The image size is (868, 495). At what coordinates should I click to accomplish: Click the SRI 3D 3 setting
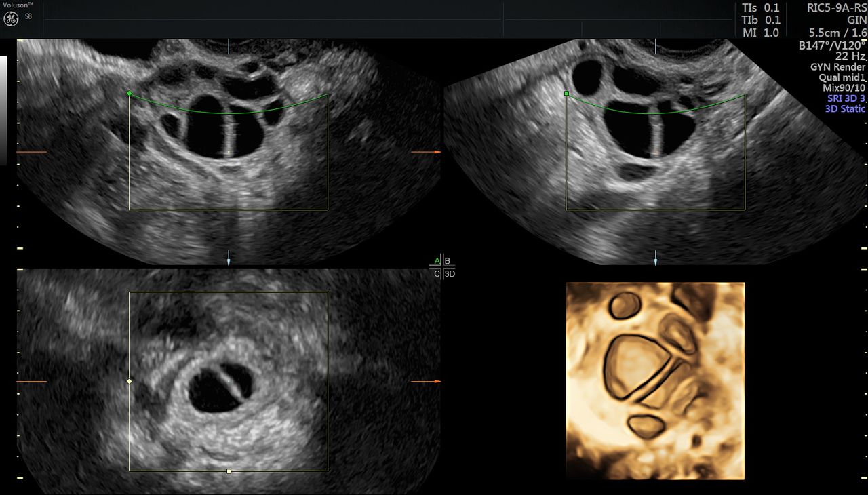coord(846,98)
